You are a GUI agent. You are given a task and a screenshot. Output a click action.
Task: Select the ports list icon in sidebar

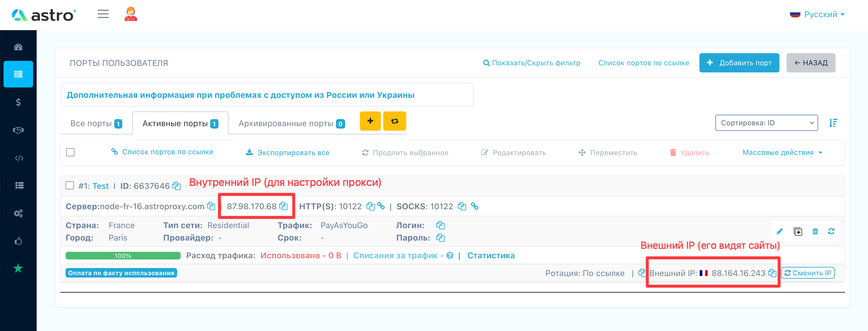18,74
